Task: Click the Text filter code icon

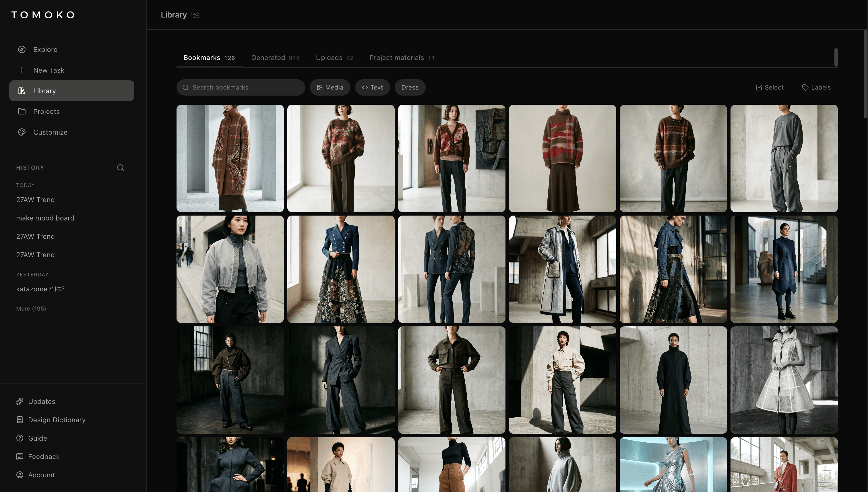Action: (365, 88)
